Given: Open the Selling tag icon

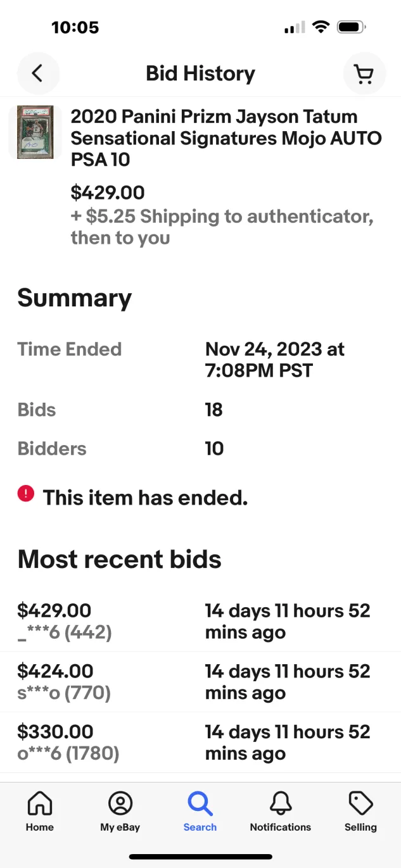Looking at the screenshot, I should tap(360, 803).
